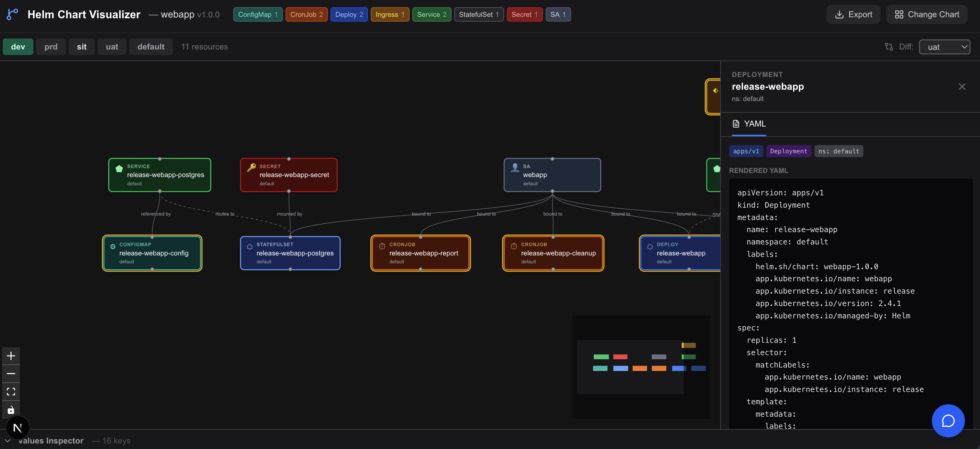Toggle the Service 2 filter badge
The height and width of the screenshot is (449, 980).
(432, 14)
